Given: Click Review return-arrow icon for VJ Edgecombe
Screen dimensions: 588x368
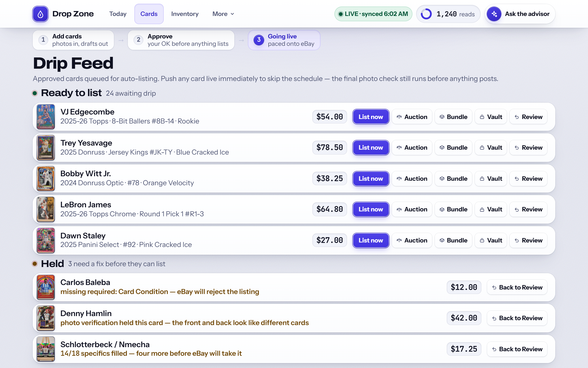Looking at the screenshot, I should click(x=517, y=117).
